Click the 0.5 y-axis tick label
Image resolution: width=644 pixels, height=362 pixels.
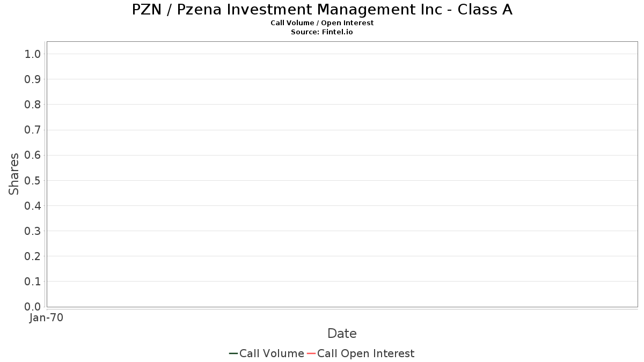pos(33,180)
